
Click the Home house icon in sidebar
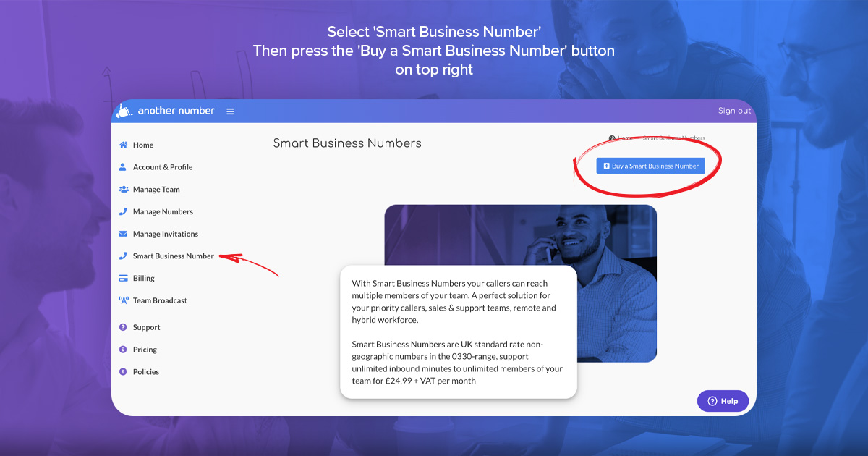[123, 145]
